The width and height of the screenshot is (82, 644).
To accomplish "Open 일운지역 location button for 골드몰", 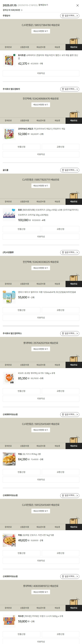I will coord(70,170).
